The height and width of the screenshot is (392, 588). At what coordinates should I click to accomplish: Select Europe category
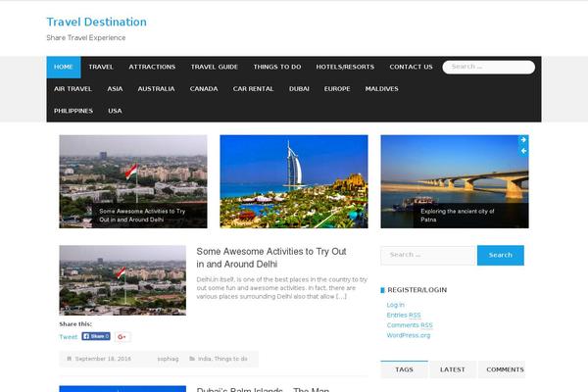click(337, 89)
